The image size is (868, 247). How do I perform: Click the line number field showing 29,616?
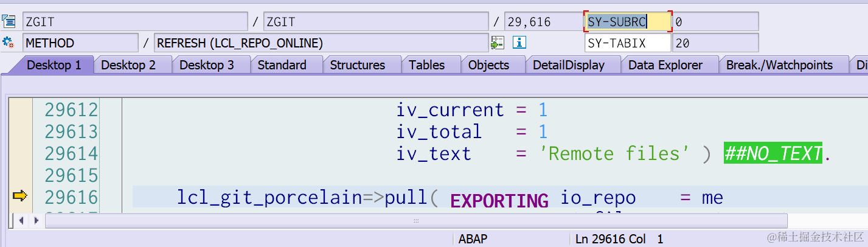coord(543,21)
